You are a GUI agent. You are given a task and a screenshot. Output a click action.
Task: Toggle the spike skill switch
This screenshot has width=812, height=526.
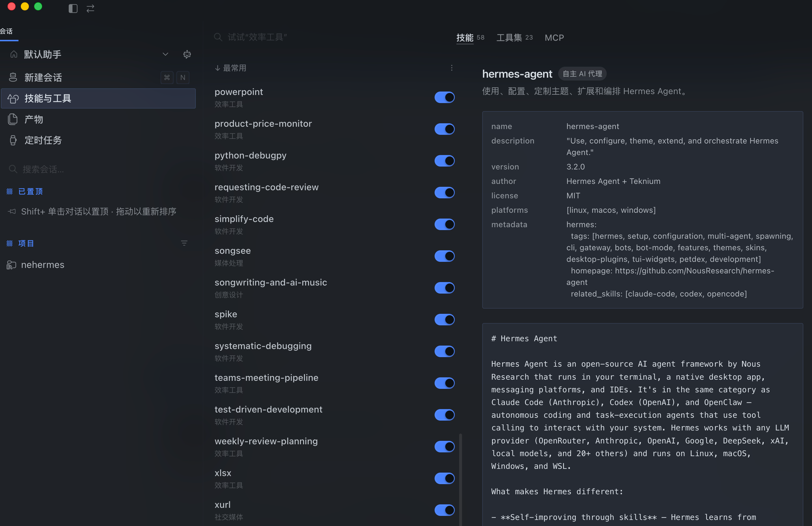coord(445,320)
